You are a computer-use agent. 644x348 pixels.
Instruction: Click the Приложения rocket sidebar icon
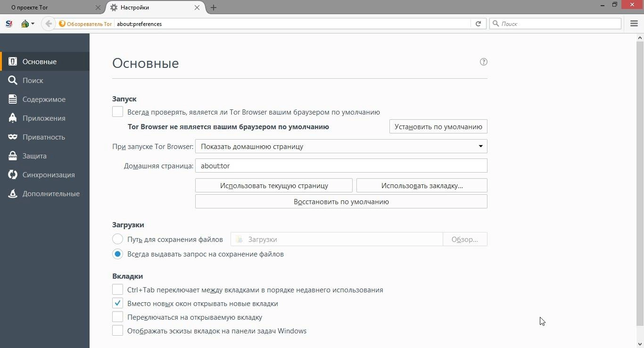(13, 118)
